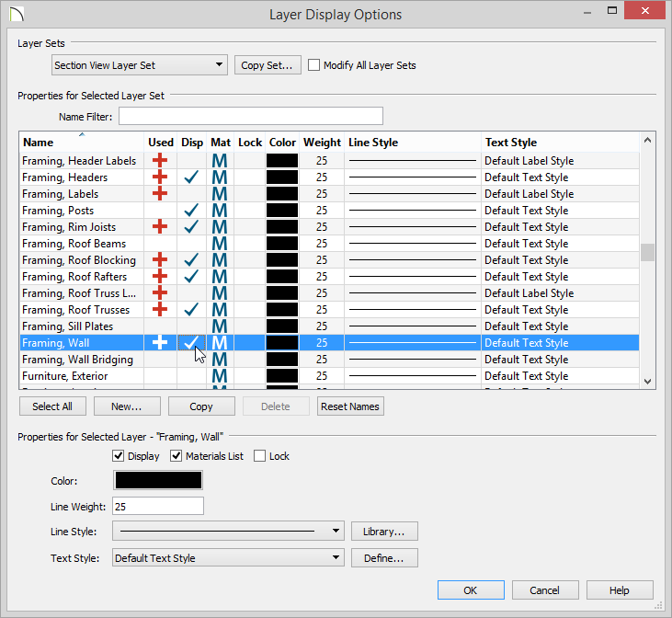This screenshot has width=672, height=618.
Task: Toggle Materials M icon for Framing, Roof Truss L...
Action: 220,293
